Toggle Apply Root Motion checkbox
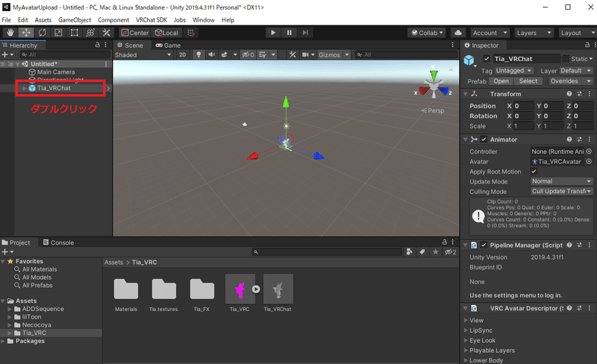Image resolution: width=597 pixels, height=364 pixels. (x=534, y=172)
